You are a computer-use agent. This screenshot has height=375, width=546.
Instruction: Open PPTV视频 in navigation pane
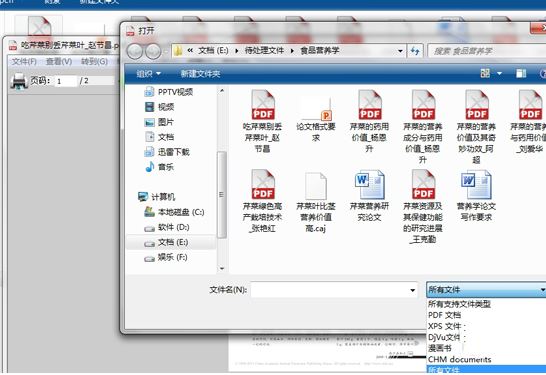point(169,92)
